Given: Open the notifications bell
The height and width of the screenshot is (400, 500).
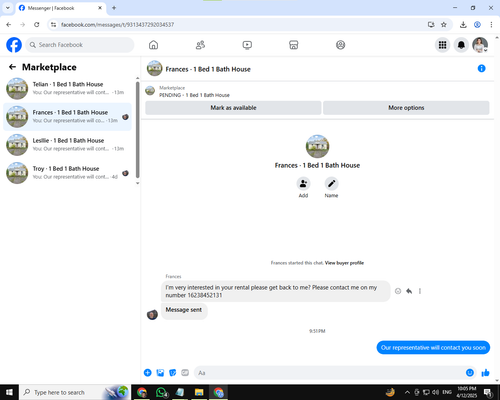Looking at the screenshot, I should [x=461, y=45].
